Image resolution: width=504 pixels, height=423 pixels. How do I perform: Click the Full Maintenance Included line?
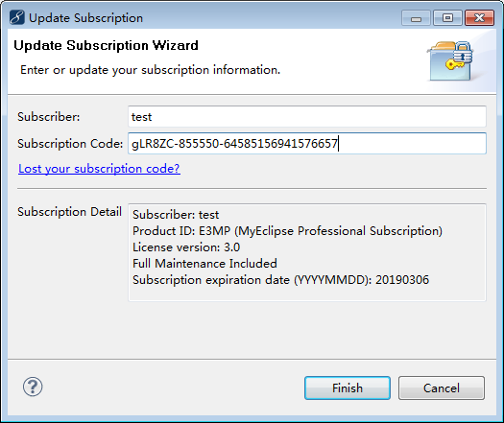[x=204, y=264]
